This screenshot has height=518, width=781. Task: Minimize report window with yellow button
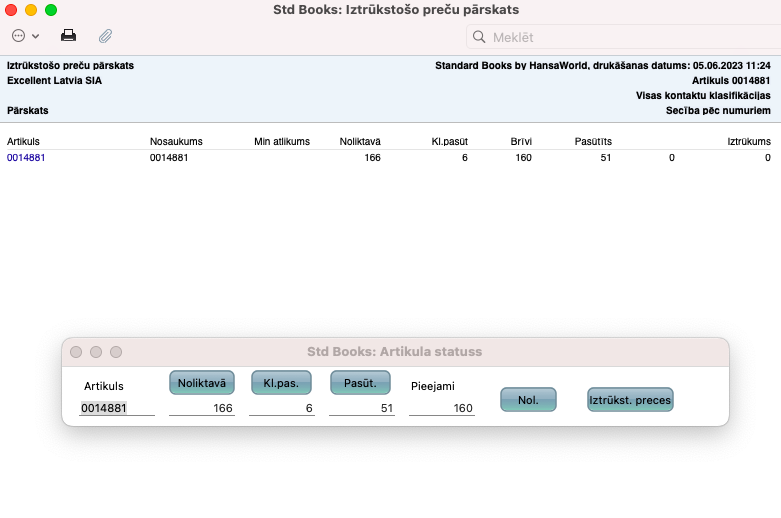[31, 10]
